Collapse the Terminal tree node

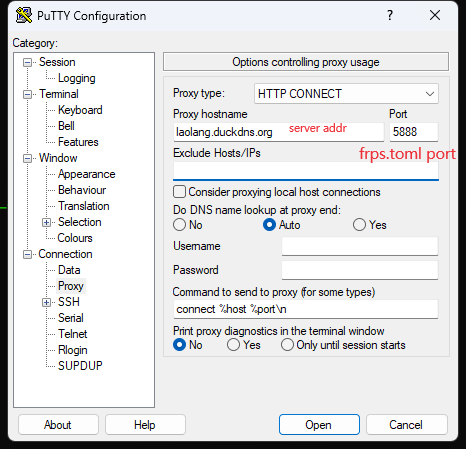coord(27,94)
